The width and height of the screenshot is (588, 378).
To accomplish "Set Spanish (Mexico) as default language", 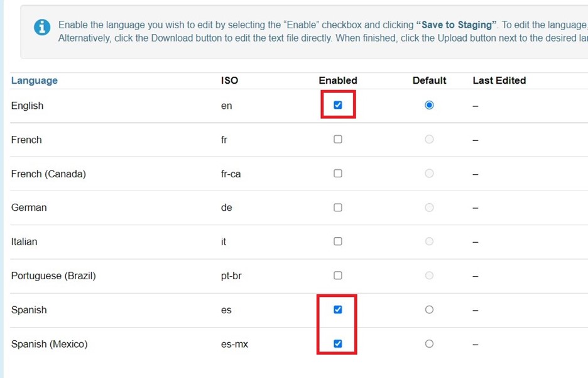I will coord(429,343).
